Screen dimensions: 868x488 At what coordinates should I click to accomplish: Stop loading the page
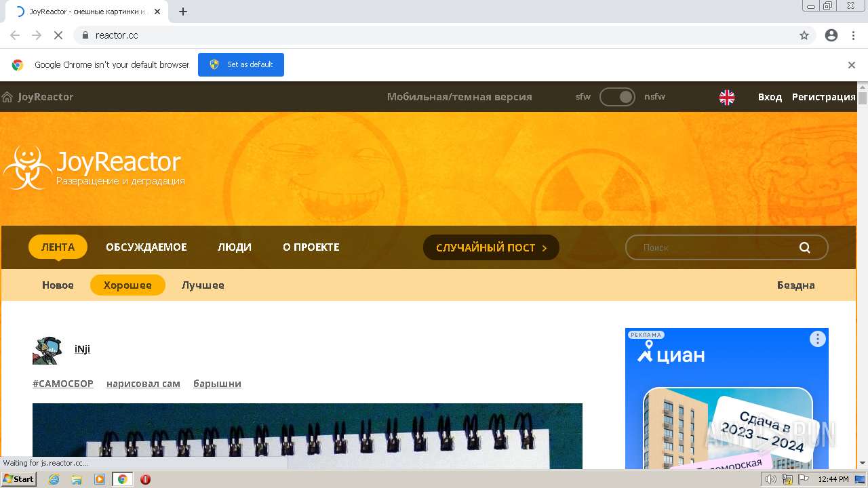pos(58,35)
